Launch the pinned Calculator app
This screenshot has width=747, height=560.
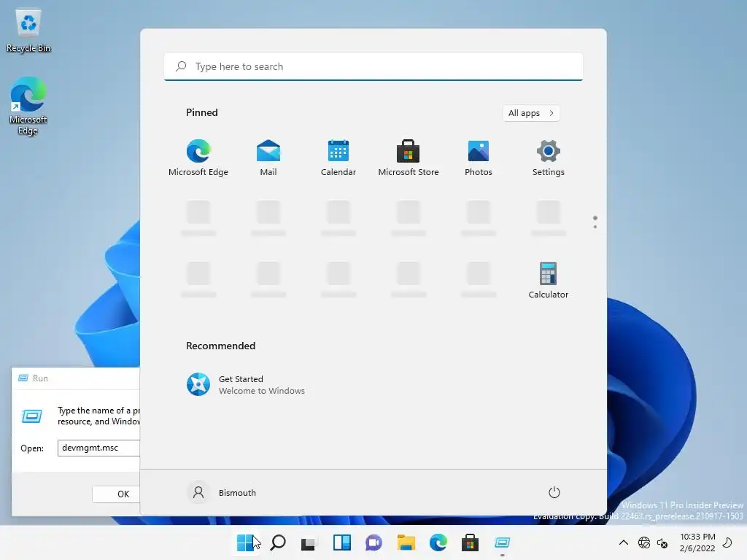[x=549, y=281]
